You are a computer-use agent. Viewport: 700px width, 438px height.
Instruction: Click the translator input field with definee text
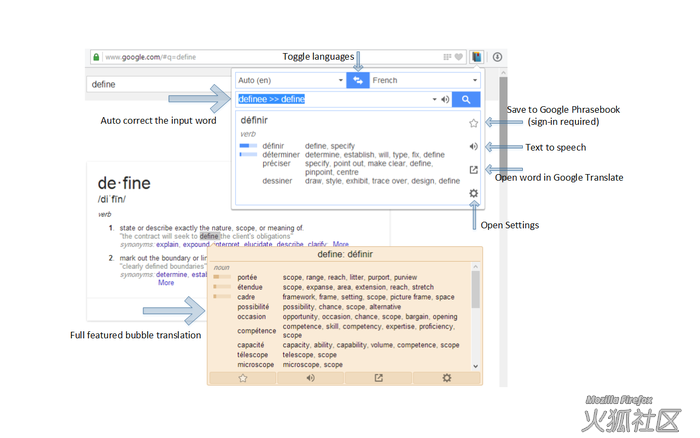333,99
